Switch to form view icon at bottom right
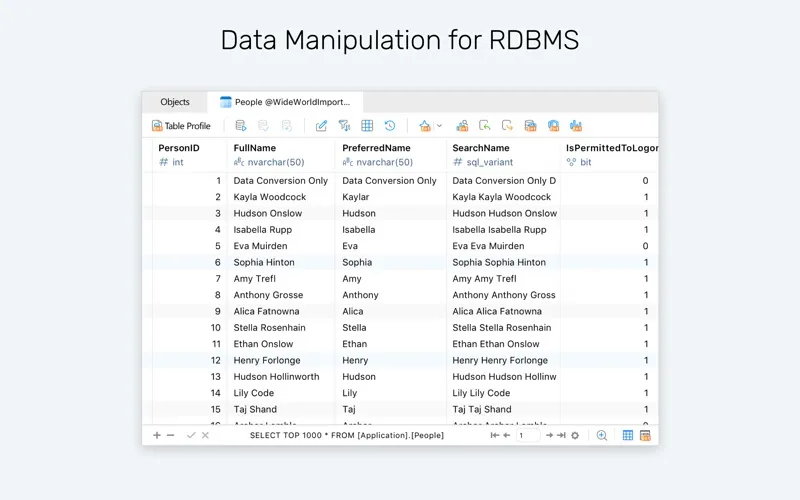Image resolution: width=800 pixels, height=500 pixels. pyautogui.click(x=645, y=435)
